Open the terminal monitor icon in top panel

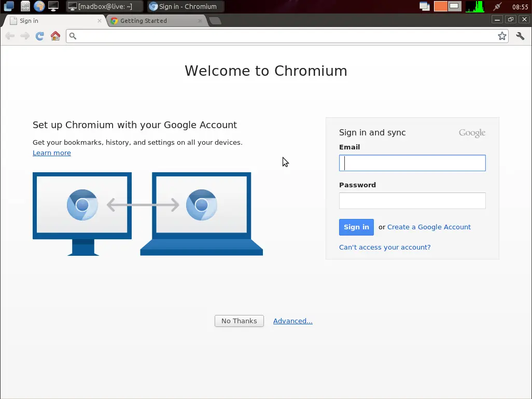click(x=53, y=6)
